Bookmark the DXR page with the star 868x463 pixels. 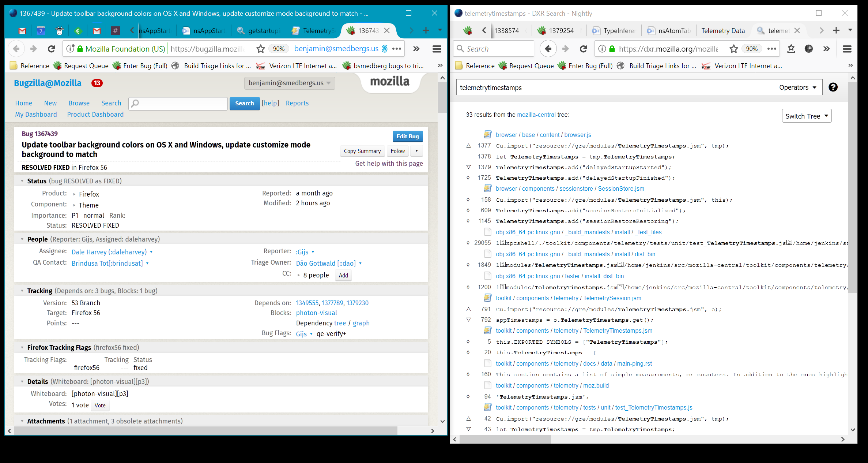point(733,49)
